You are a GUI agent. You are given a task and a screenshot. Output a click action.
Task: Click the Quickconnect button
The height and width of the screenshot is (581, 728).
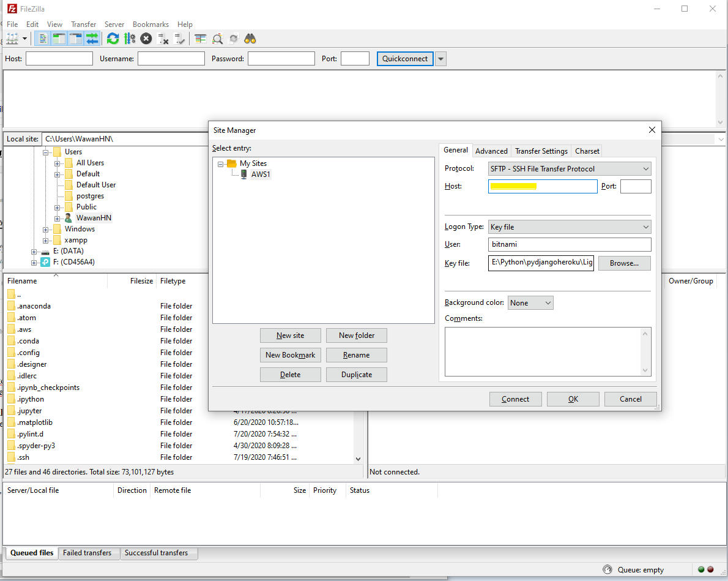click(405, 59)
